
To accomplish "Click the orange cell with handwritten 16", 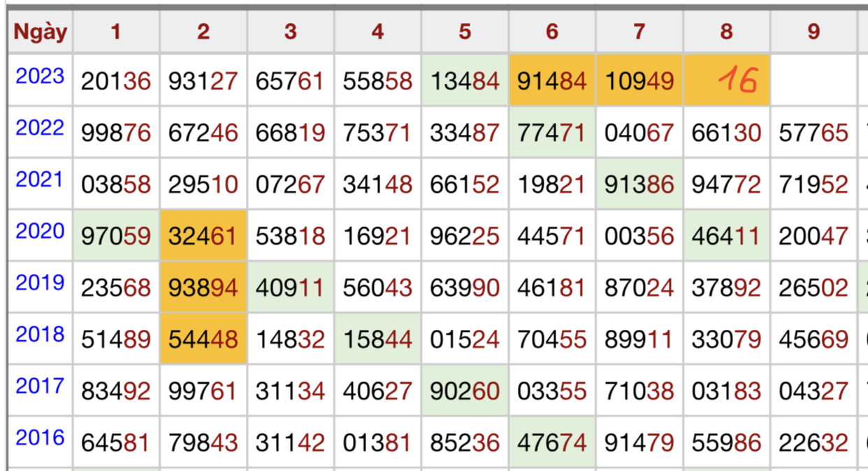I will pyautogui.click(x=727, y=80).
